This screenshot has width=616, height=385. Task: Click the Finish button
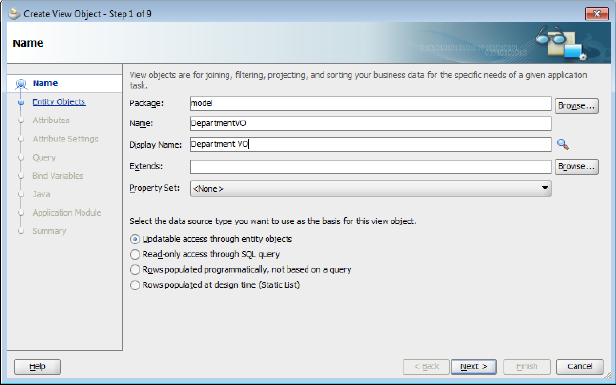coord(526,367)
